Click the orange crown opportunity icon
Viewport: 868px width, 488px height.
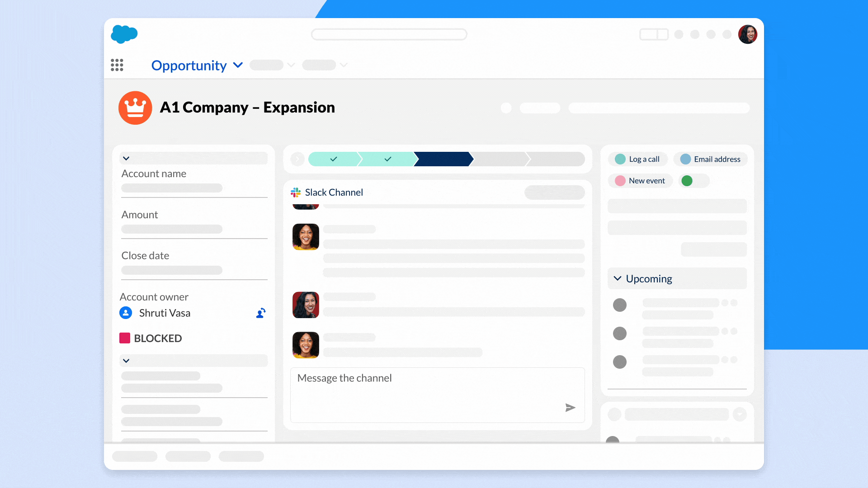click(x=135, y=108)
